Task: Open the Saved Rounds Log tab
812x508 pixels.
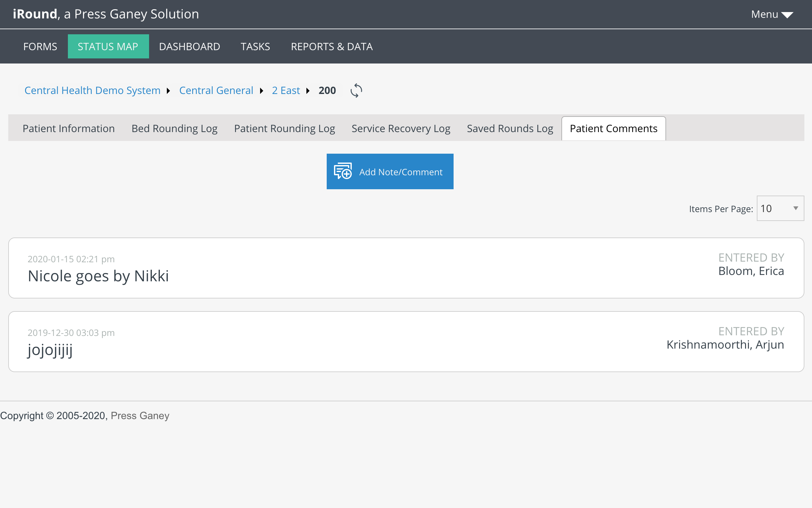Action: point(510,128)
